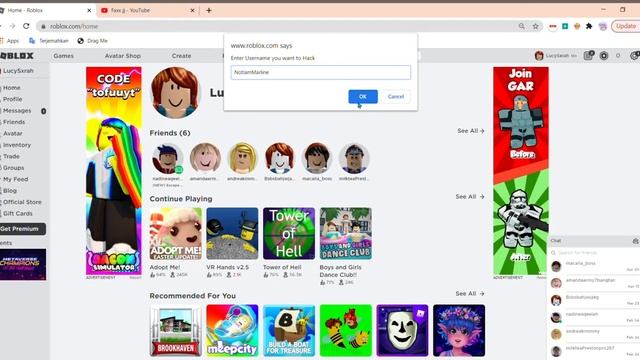Viewport: 640px width, 360px height.
Task: Open Games in Roblox navbar
Action: pos(64,56)
